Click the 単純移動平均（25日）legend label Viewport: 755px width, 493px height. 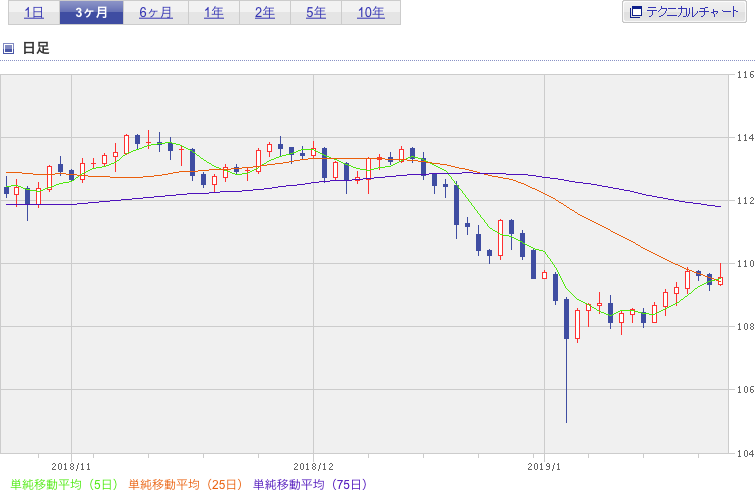pyautogui.click(x=185, y=484)
